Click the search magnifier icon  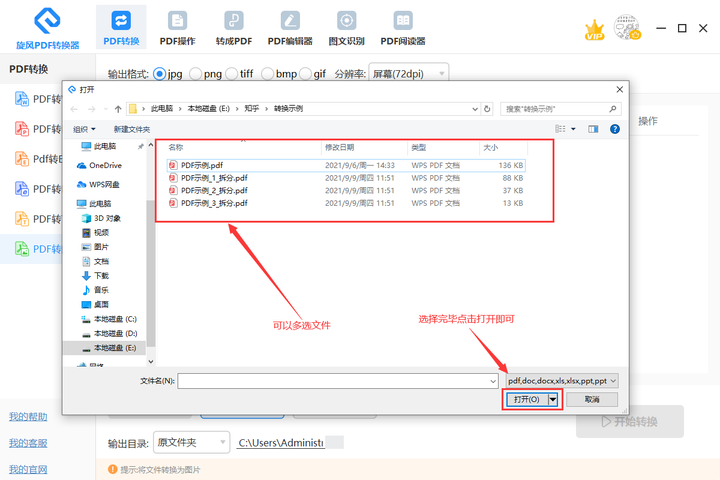[x=613, y=109]
